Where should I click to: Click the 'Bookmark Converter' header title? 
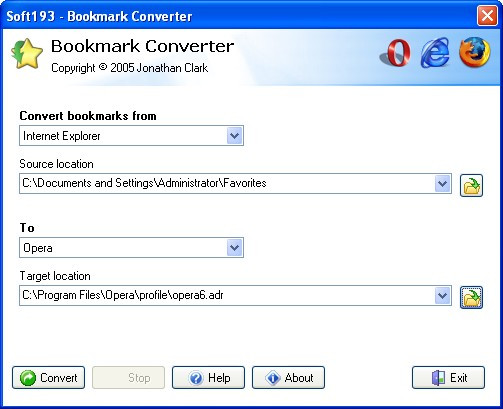pyautogui.click(x=142, y=46)
